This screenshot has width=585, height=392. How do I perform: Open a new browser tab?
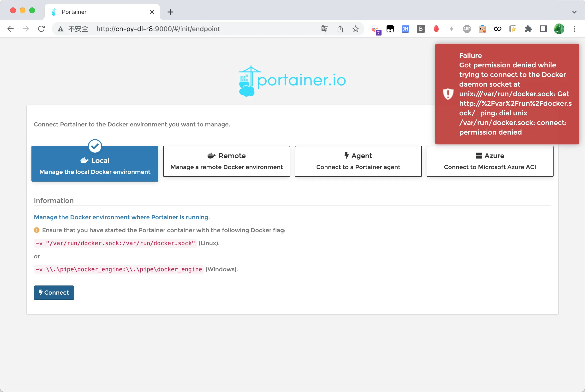pyautogui.click(x=170, y=12)
